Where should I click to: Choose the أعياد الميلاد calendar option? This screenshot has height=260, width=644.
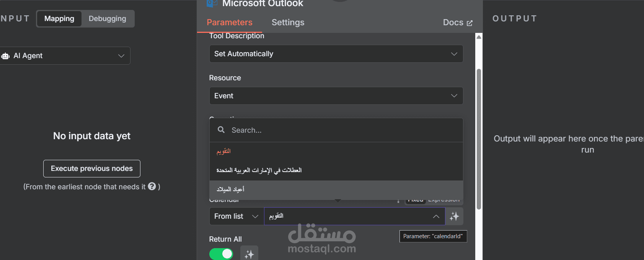coord(336,190)
